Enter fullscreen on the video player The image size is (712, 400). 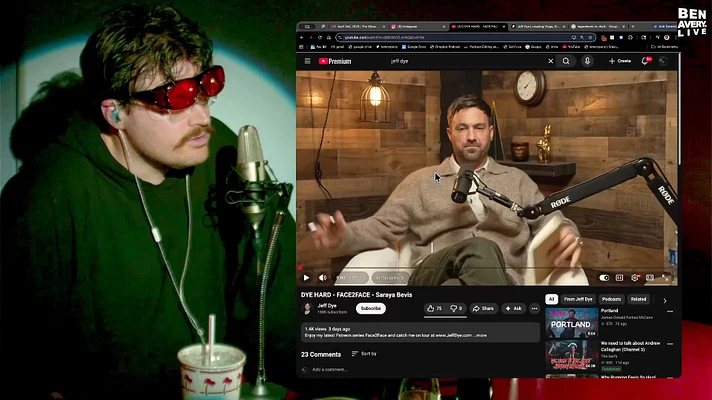[666, 277]
